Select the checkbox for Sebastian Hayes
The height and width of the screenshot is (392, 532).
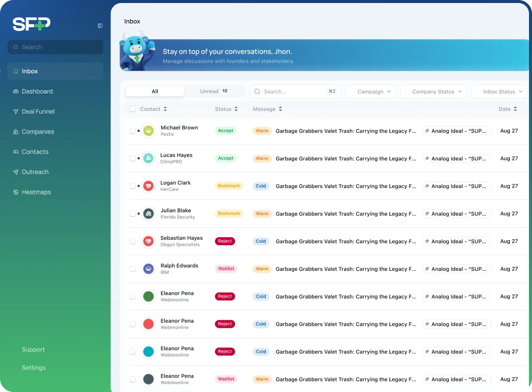[133, 241]
